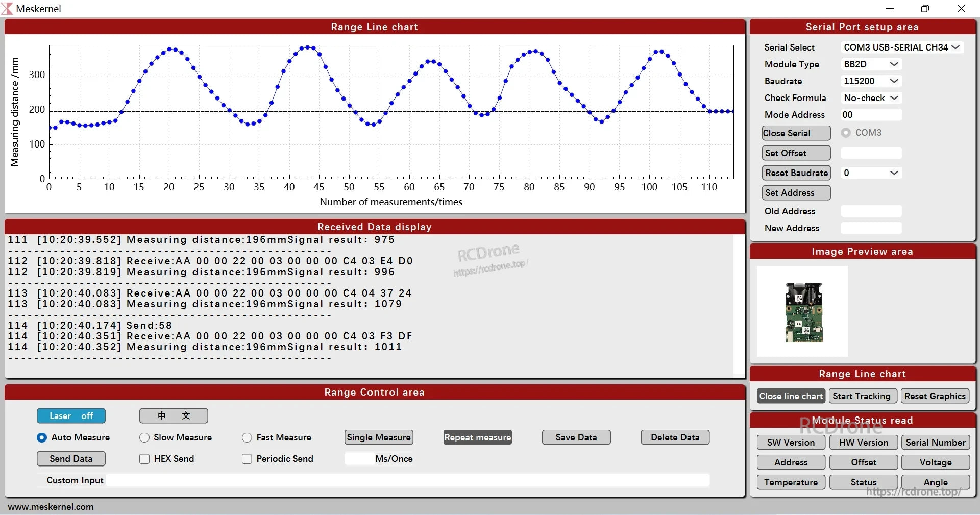Click the Meskernel application logo
980x515 pixels.
tap(8, 8)
